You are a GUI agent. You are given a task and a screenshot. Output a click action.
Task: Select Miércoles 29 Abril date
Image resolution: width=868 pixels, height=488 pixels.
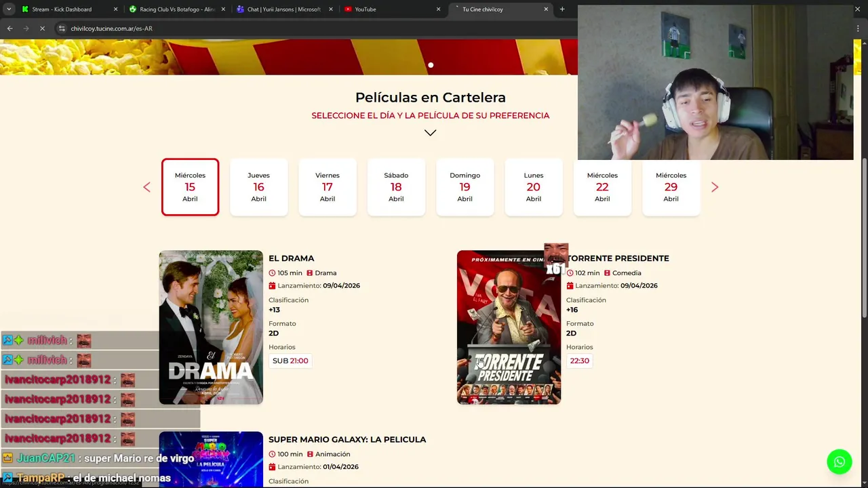(x=671, y=187)
